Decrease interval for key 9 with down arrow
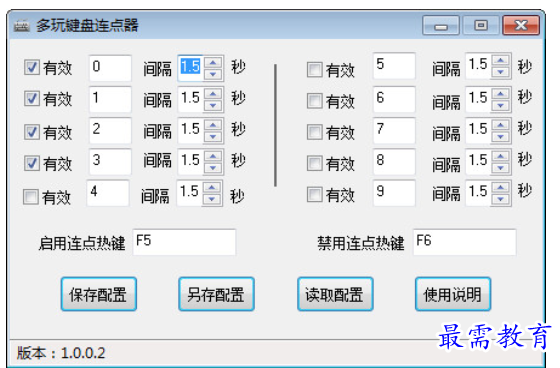Screen dimensions: 560x368 pyautogui.click(x=501, y=199)
